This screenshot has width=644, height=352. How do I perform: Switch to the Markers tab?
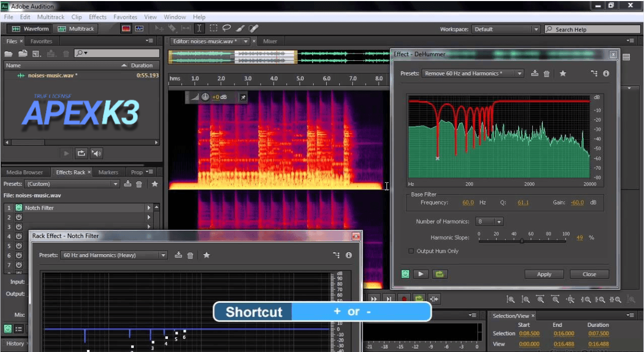[109, 172]
